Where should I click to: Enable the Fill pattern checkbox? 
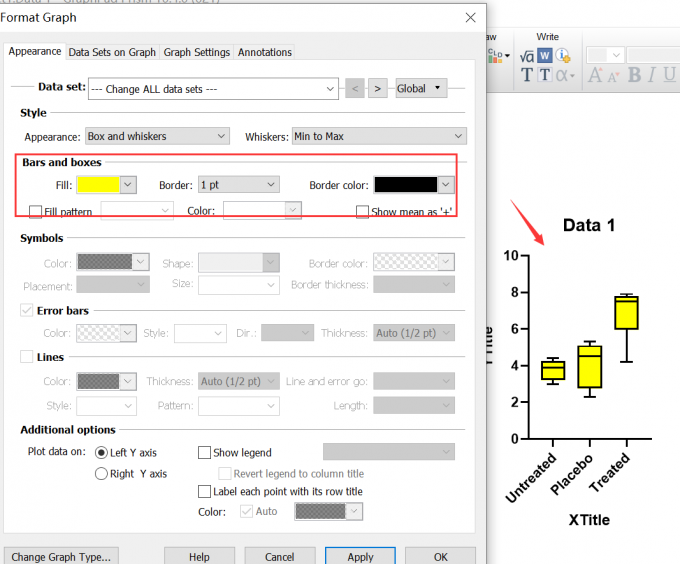click(x=35, y=212)
